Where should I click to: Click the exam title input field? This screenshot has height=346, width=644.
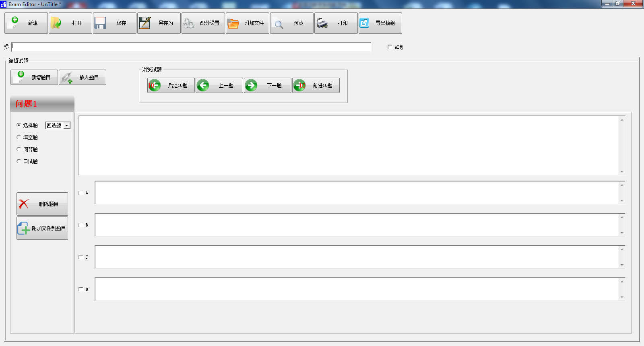191,47
